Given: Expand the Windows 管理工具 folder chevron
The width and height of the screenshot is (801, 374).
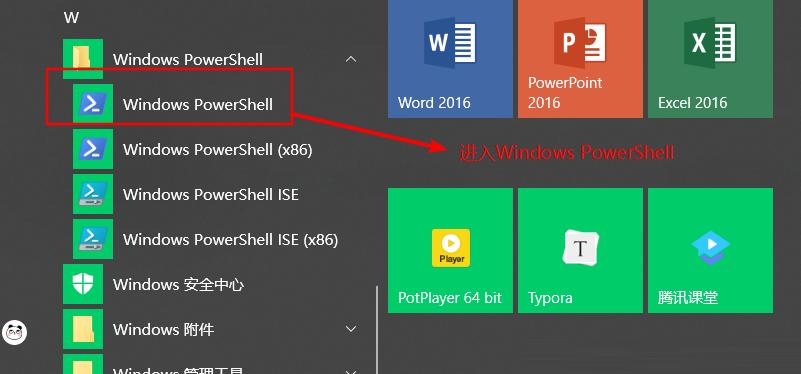Looking at the screenshot, I should [x=350, y=371].
